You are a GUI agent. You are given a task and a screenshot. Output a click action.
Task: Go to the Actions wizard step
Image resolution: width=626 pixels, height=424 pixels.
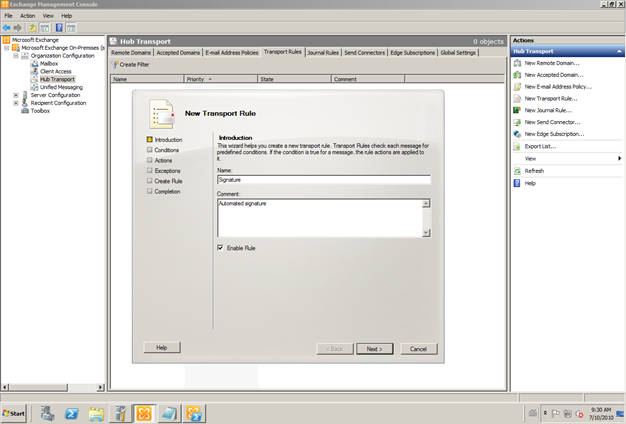163,160
